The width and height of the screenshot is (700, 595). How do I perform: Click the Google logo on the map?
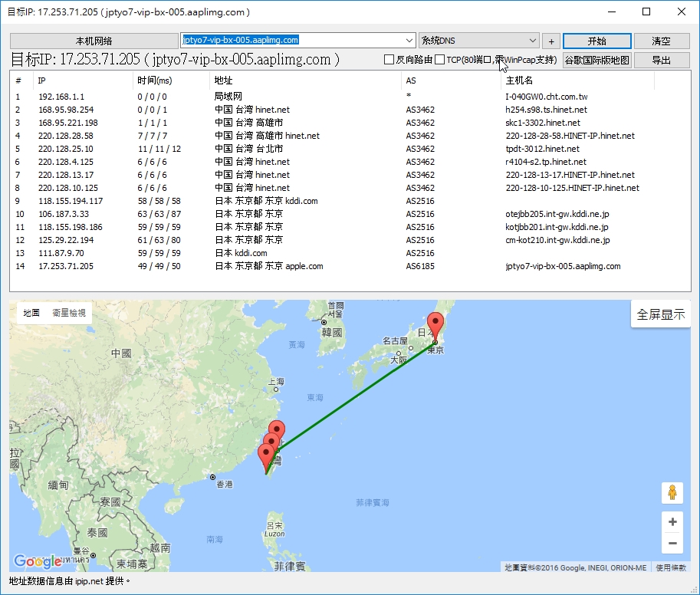tap(38, 561)
